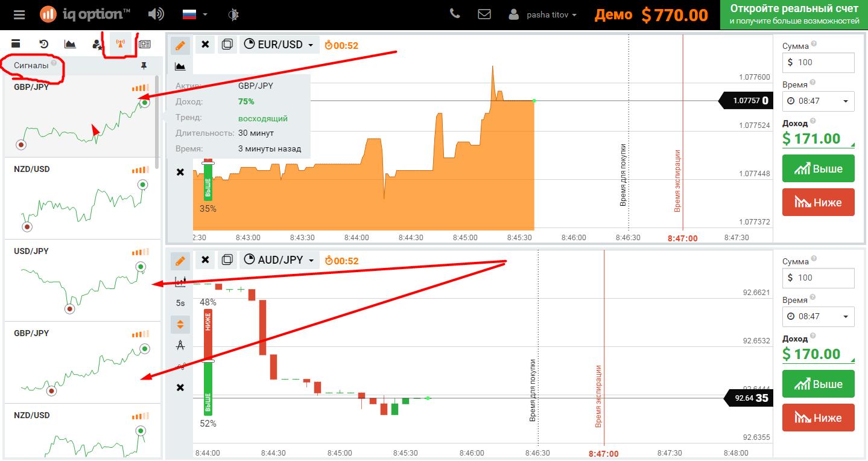This screenshot has height=461, width=868.
Task: Click help icon next to EUR/USD Доход
Action: pyautogui.click(x=813, y=122)
